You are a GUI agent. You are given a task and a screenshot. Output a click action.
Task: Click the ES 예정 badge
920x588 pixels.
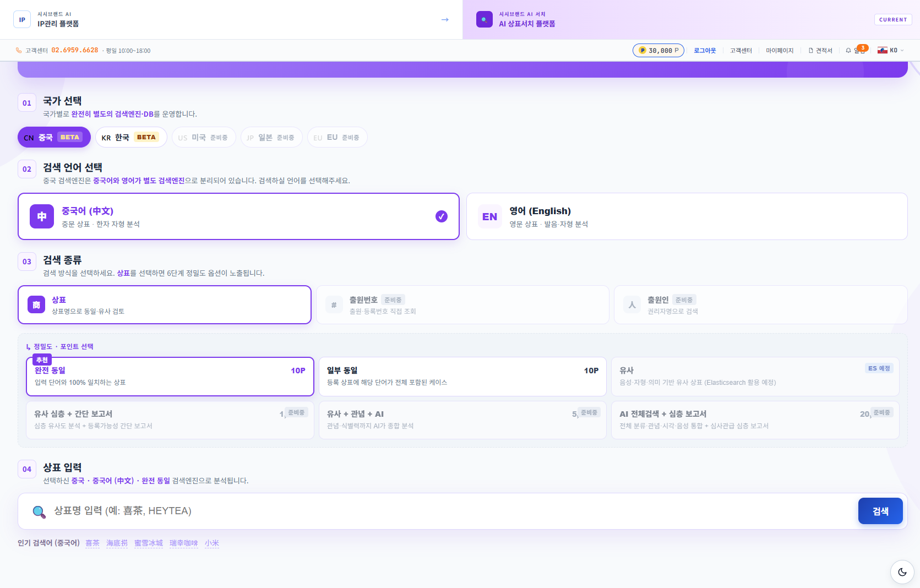click(879, 368)
